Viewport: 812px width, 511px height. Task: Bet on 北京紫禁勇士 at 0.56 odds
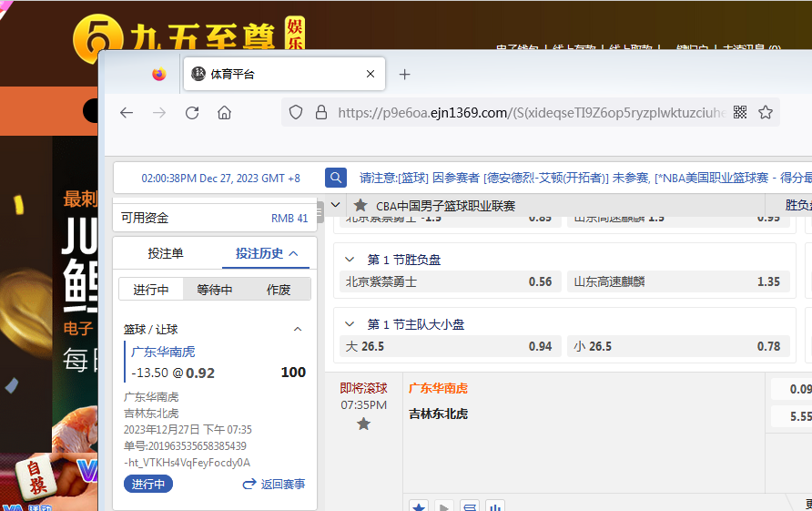coord(449,281)
